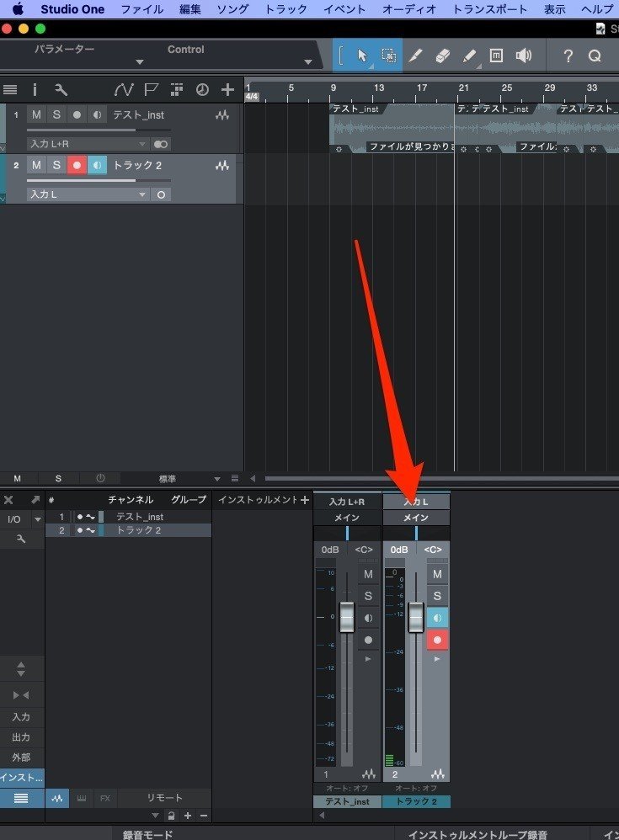
Task: Disarm record on トラック 2 track
Action: click(x=77, y=165)
